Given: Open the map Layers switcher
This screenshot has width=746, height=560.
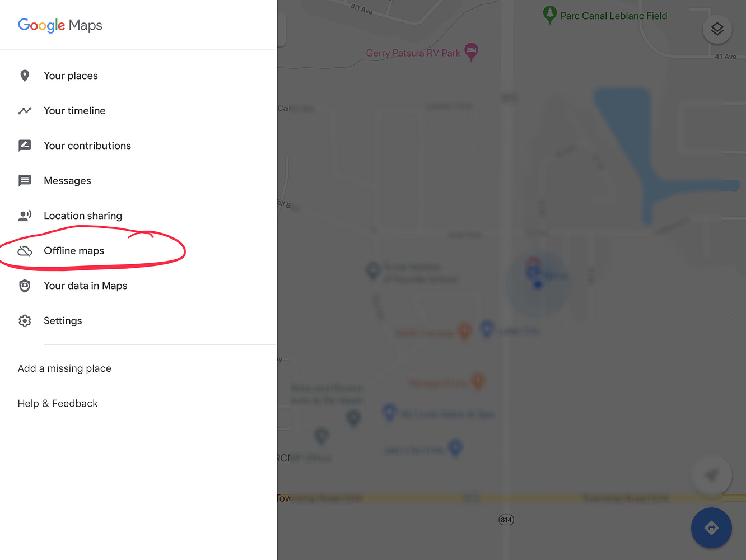Looking at the screenshot, I should tap(717, 30).
